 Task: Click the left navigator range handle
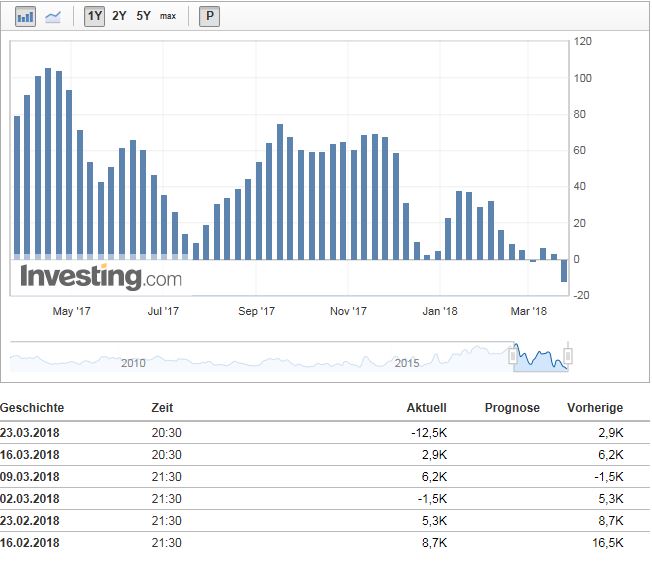(514, 354)
